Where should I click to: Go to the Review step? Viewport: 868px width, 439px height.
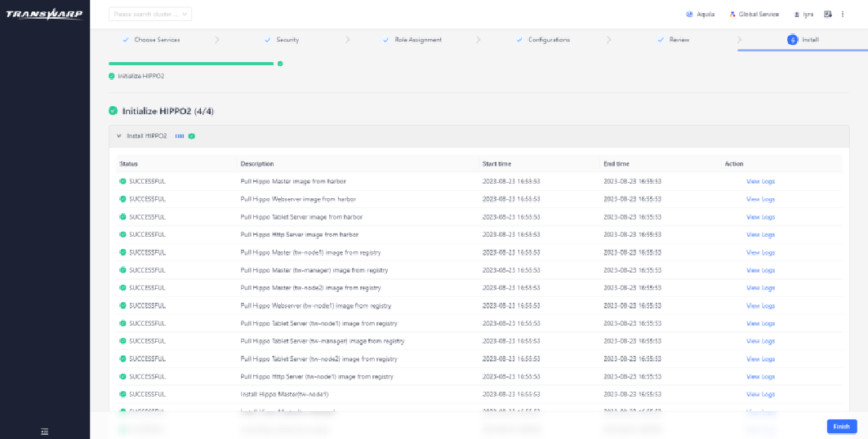tap(673, 40)
